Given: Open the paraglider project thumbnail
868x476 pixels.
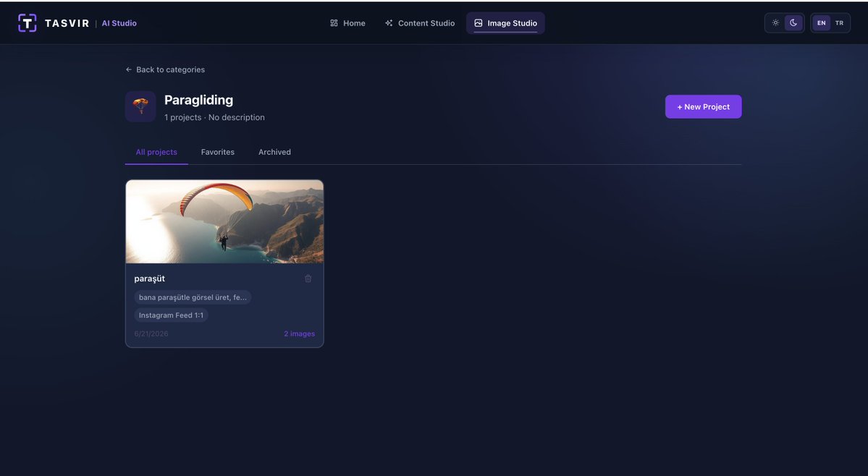Looking at the screenshot, I should pyautogui.click(x=224, y=221).
